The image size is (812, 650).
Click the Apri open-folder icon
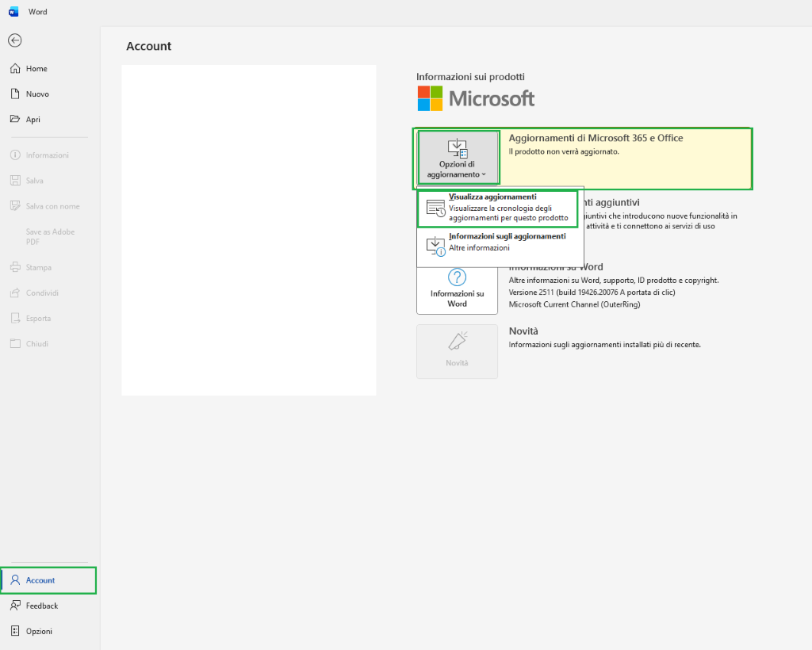[x=16, y=119]
